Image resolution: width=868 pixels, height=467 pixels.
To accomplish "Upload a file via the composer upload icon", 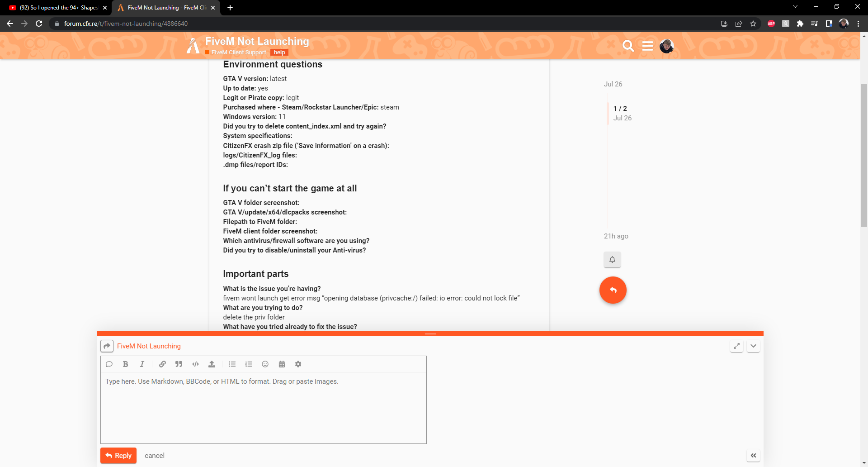I will coord(212,364).
